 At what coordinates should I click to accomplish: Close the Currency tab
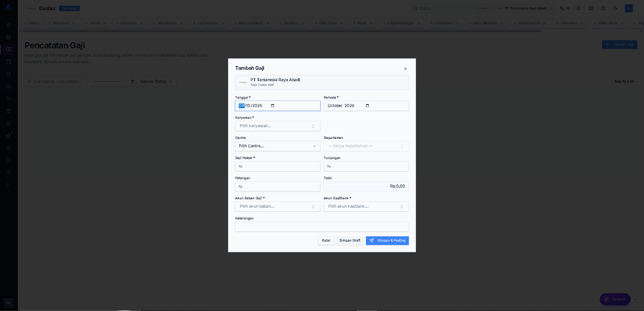[x=303, y=23]
